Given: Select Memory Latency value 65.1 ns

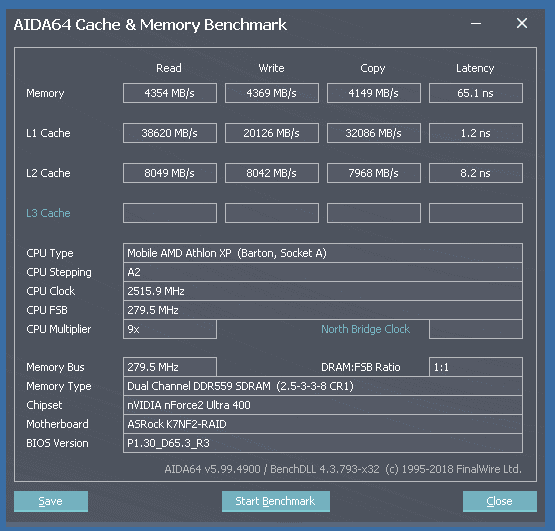Looking at the screenshot, I should 476,93.
